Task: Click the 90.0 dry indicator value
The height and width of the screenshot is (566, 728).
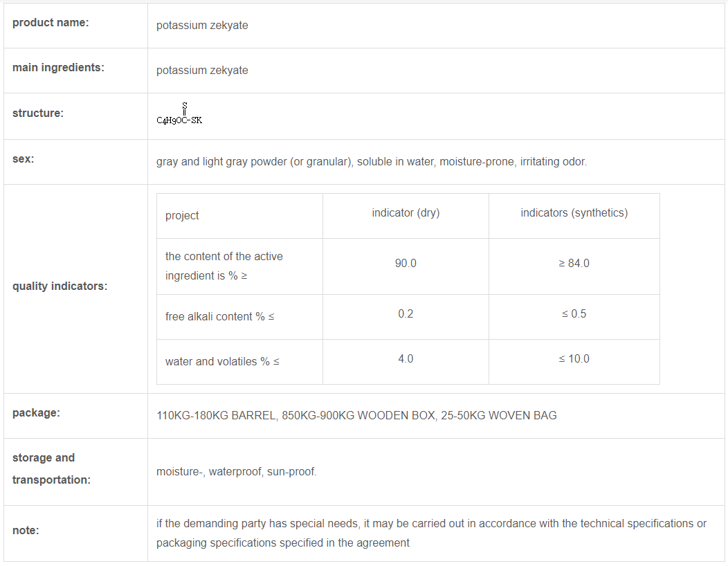Action: [x=406, y=264]
